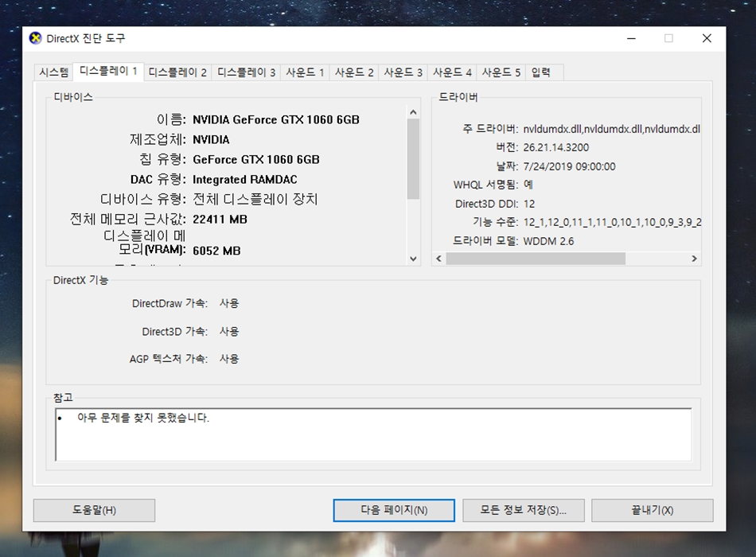Minimize the DirectX diagnostic tool window
Screen dimensions: 756x557
click(x=631, y=38)
